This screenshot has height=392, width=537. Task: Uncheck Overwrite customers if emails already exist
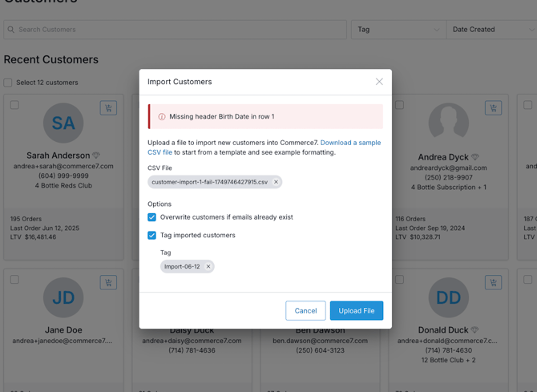click(x=151, y=217)
